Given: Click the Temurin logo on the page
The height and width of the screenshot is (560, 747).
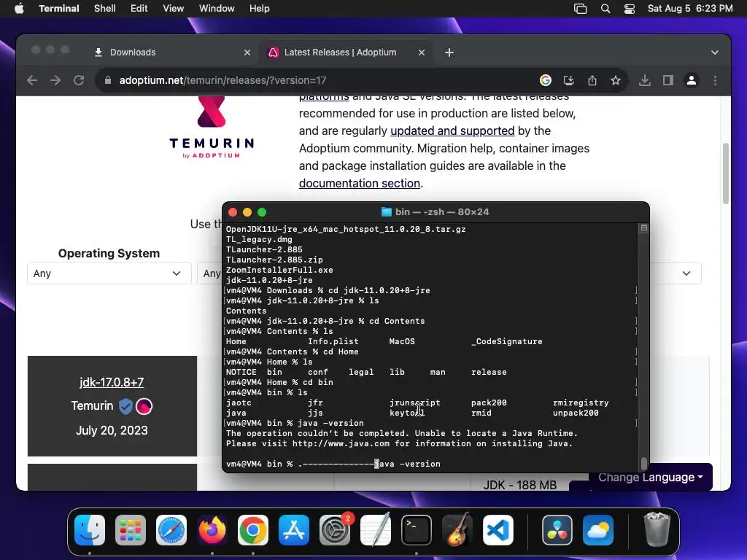Looking at the screenshot, I should (x=212, y=127).
